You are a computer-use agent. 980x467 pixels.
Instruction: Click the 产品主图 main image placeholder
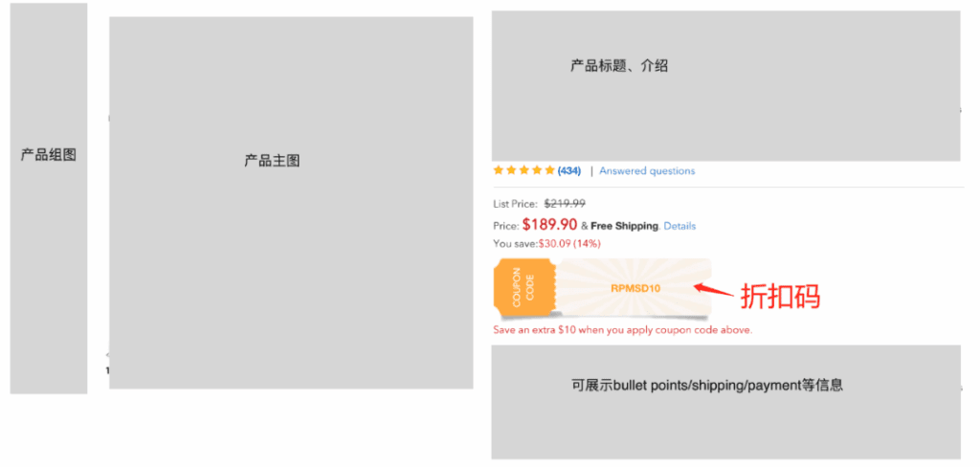tap(291, 203)
